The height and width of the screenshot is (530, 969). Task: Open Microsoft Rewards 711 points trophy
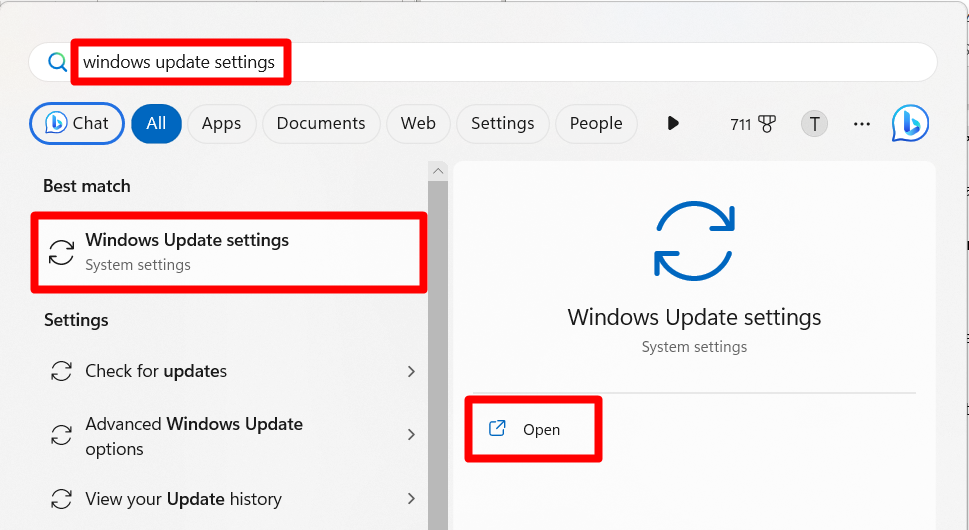pos(753,124)
